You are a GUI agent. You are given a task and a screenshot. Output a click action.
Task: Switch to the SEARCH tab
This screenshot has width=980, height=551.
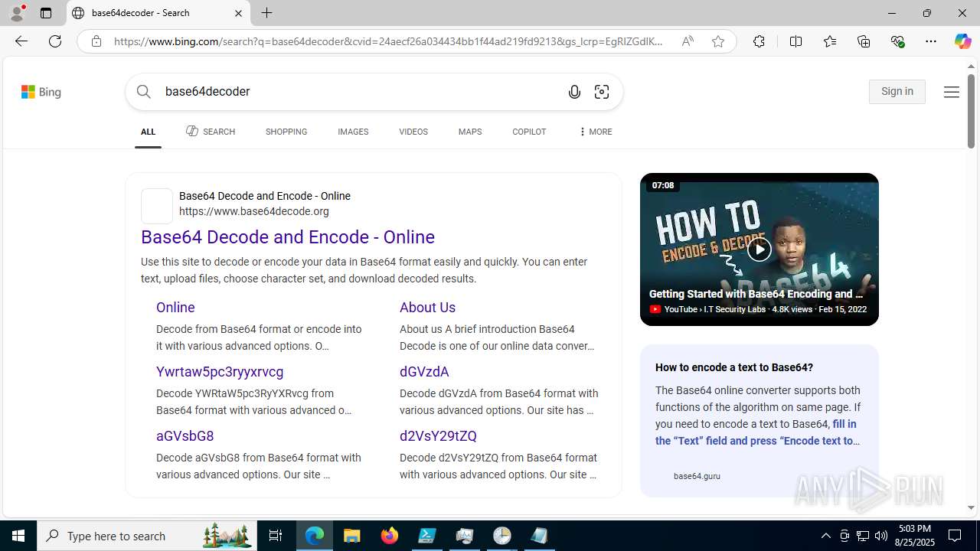pos(211,132)
